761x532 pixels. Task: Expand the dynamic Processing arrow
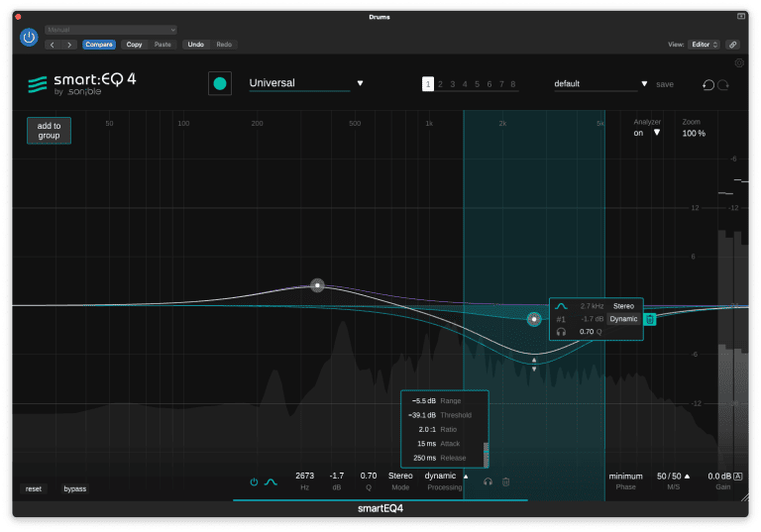466,477
